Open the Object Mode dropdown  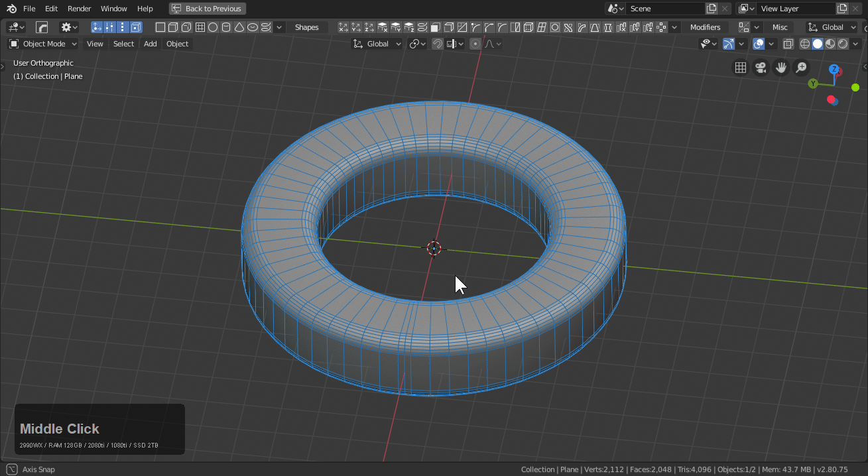click(x=42, y=43)
